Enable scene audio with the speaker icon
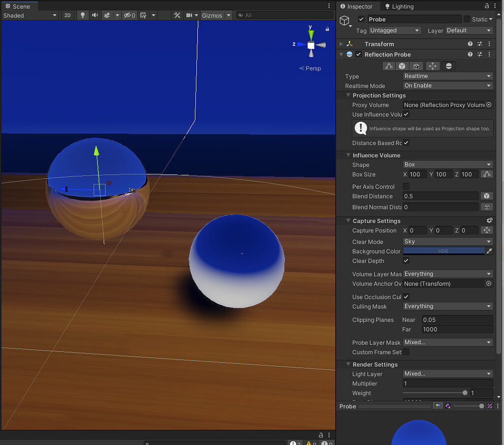This screenshot has height=445, width=504. point(94,15)
